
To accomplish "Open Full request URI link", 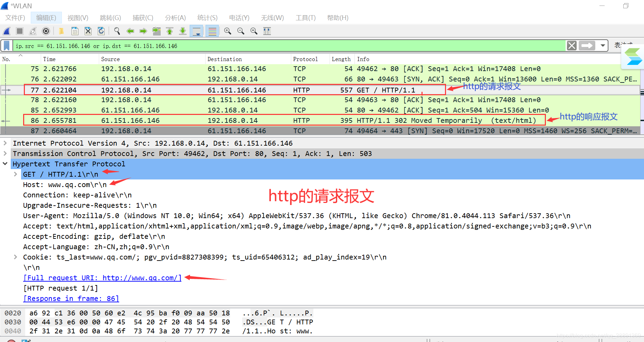I will [x=102, y=278].
